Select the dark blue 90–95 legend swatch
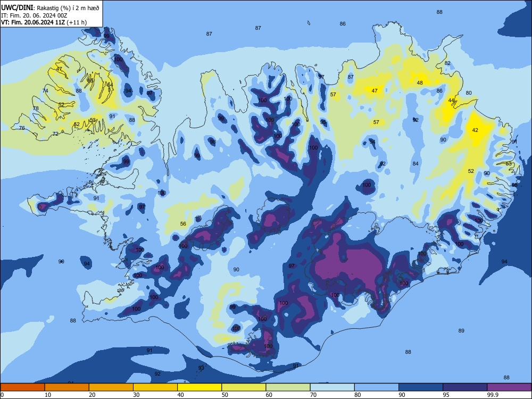 (421, 387)
